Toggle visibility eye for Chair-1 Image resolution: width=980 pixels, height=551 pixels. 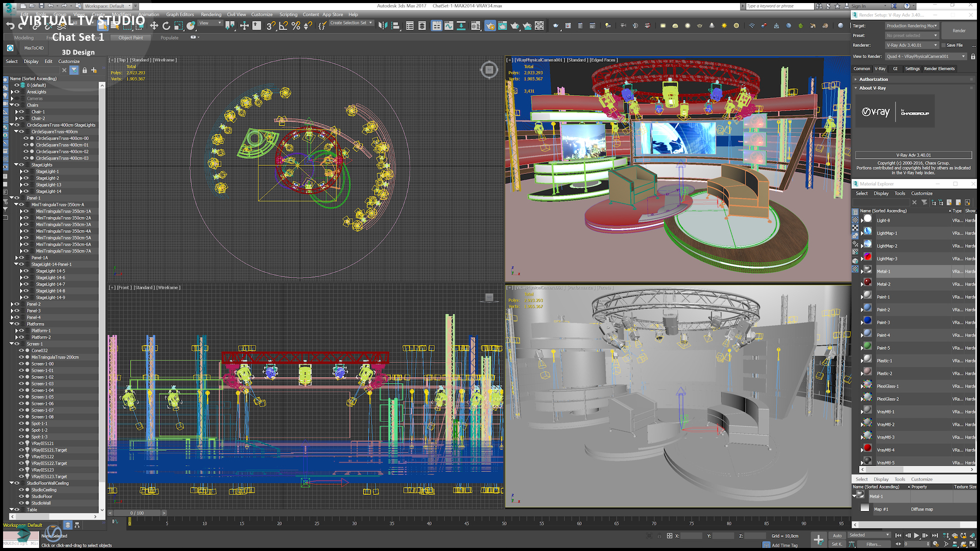coord(22,112)
